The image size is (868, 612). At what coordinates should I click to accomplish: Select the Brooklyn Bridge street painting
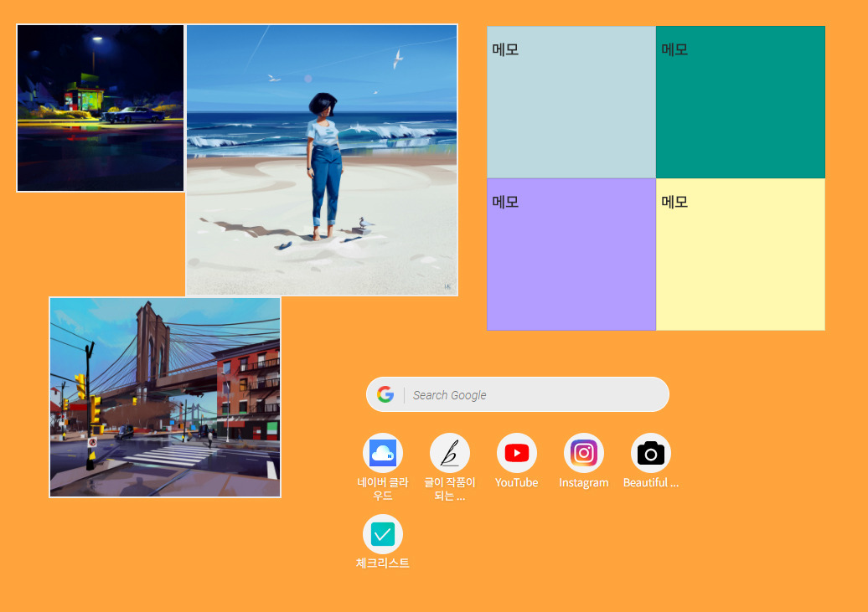tap(164, 396)
